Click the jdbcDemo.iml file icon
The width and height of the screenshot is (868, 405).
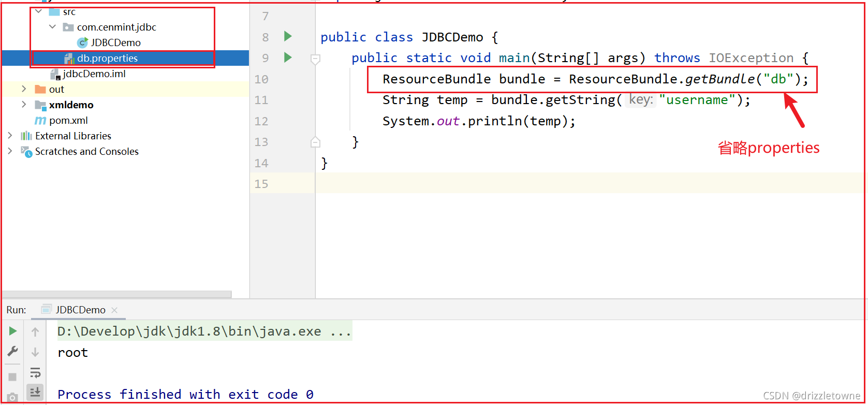pyautogui.click(x=55, y=74)
